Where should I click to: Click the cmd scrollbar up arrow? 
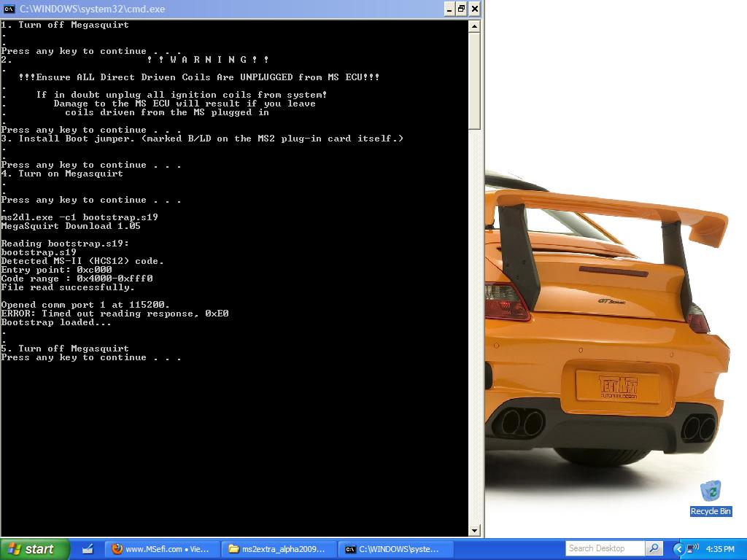474,26
